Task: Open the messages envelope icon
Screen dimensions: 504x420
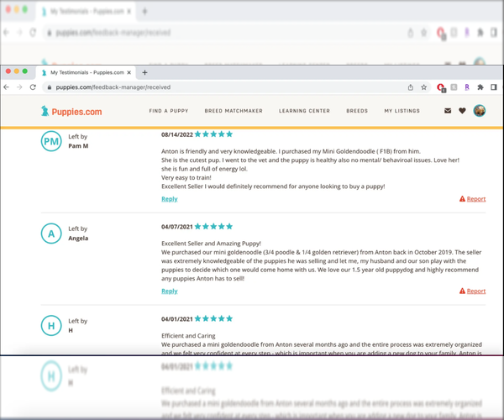Action: click(x=448, y=111)
